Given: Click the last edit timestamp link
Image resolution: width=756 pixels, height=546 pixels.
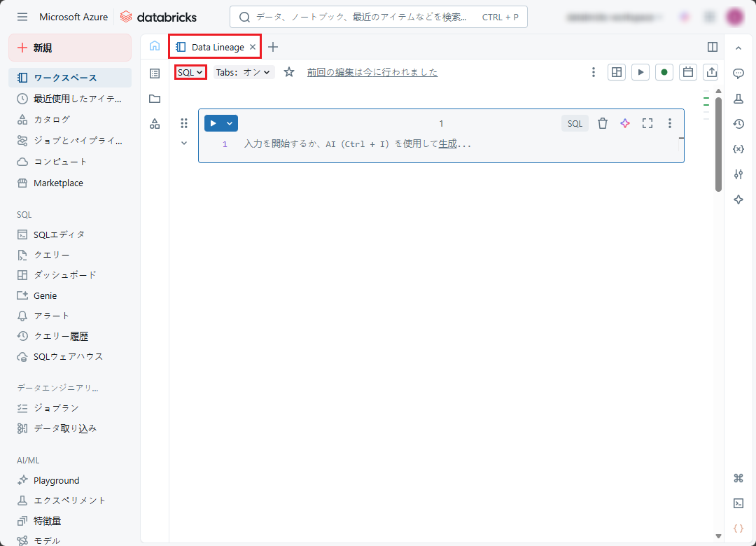Looking at the screenshot, I should [x=372, y=72].
